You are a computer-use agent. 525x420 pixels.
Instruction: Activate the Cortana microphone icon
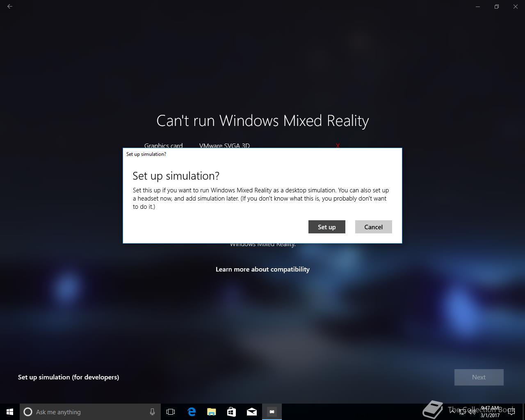[x=152, y=412]
